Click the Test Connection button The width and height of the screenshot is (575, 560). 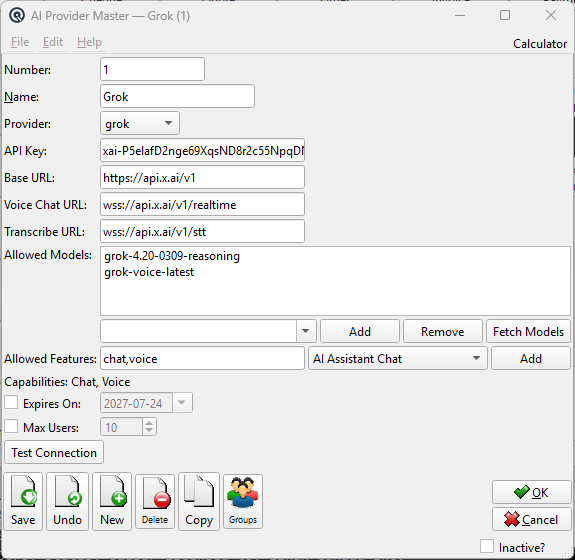[54, 453]
